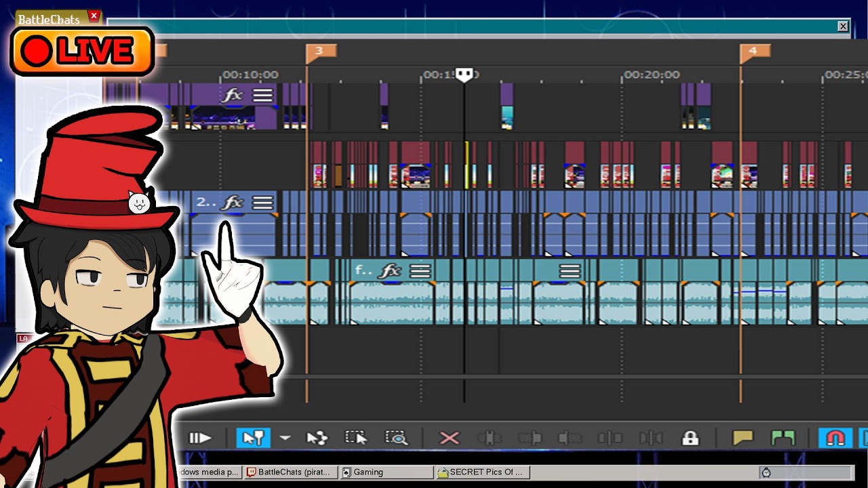Click the red X delete icon

tap(449, 438)
